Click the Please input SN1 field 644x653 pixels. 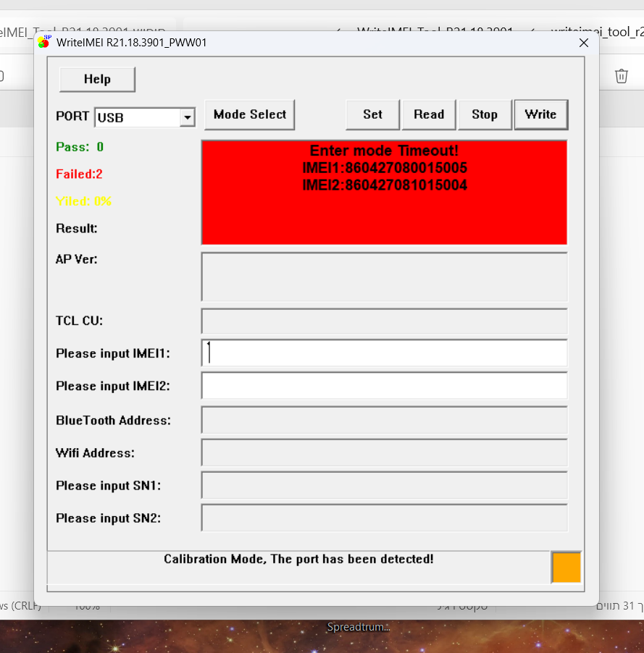coord(384,485)
